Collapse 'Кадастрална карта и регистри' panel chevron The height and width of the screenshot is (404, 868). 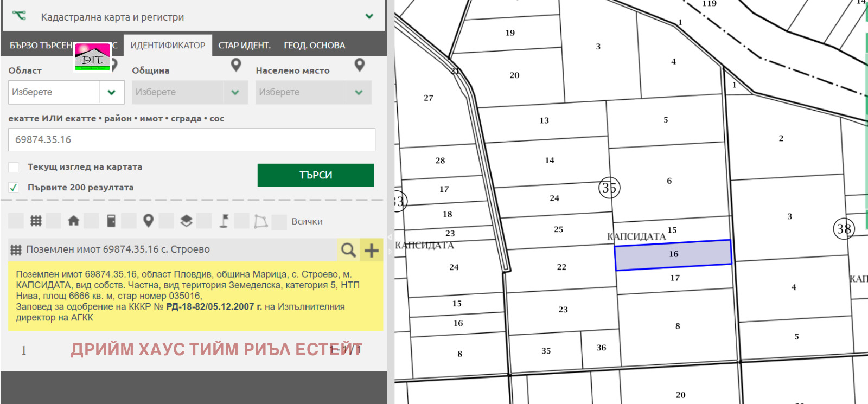click(x=369, y=16)
